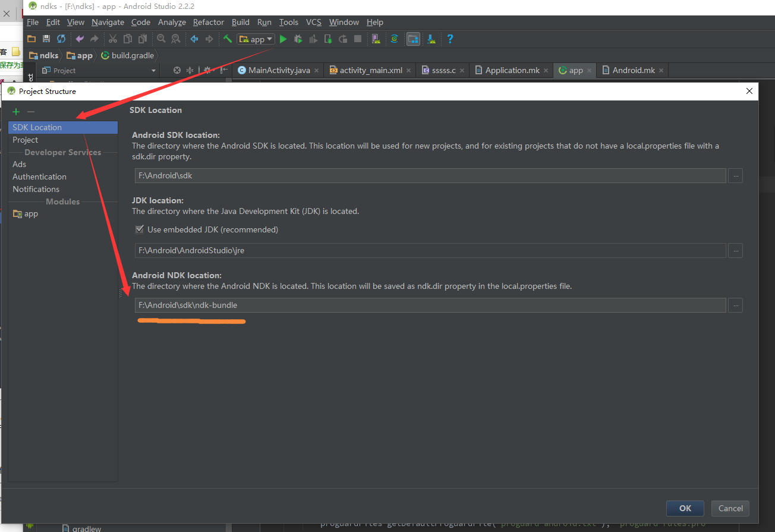Open the Tools menu
This screenshot has width=775, height=532.
[289, 22]
